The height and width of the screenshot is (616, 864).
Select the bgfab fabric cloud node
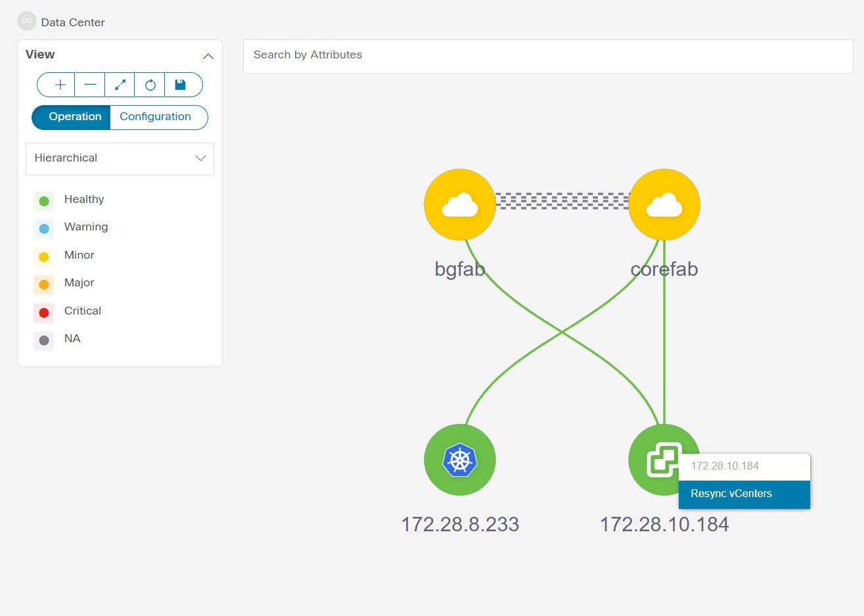coord(460,205)
